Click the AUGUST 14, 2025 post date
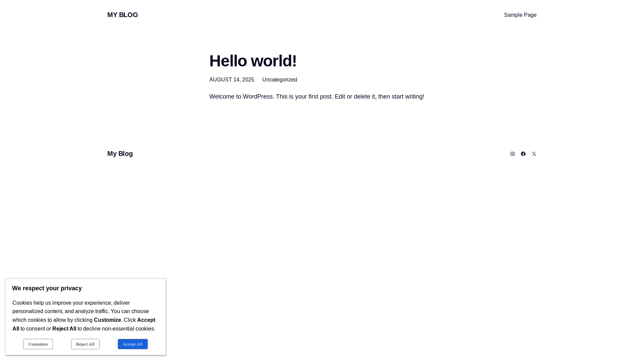 click(x=232, y=80)
